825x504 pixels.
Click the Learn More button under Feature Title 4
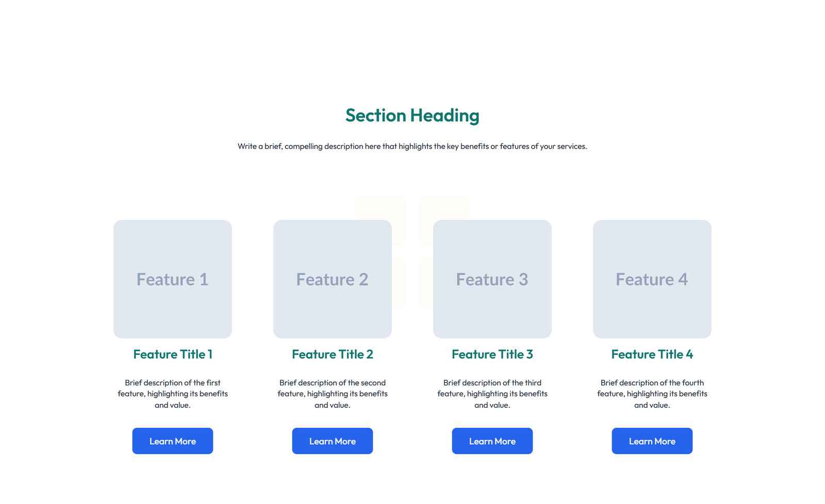652,441
